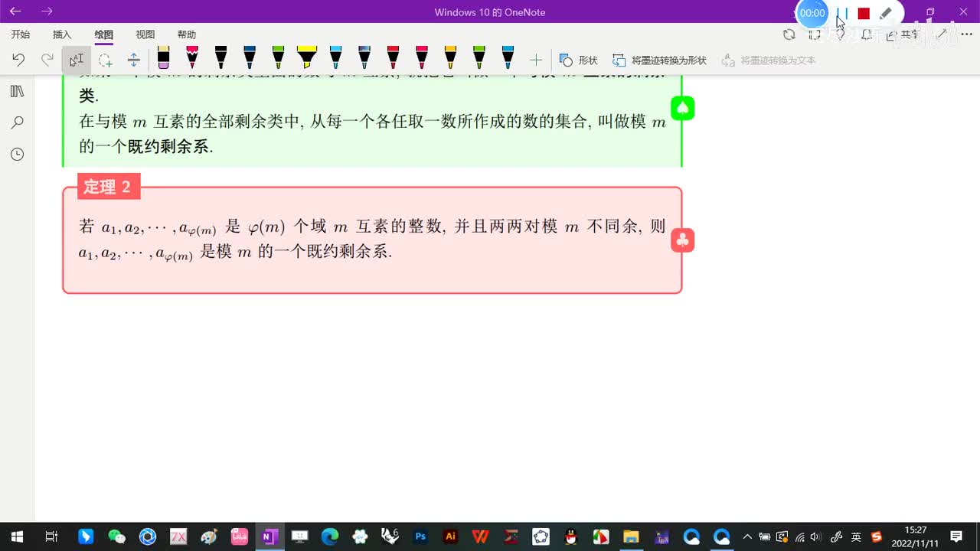Open the notebooks navigation pane
Screen dimensions: 980x551
(x=17, y=91)
